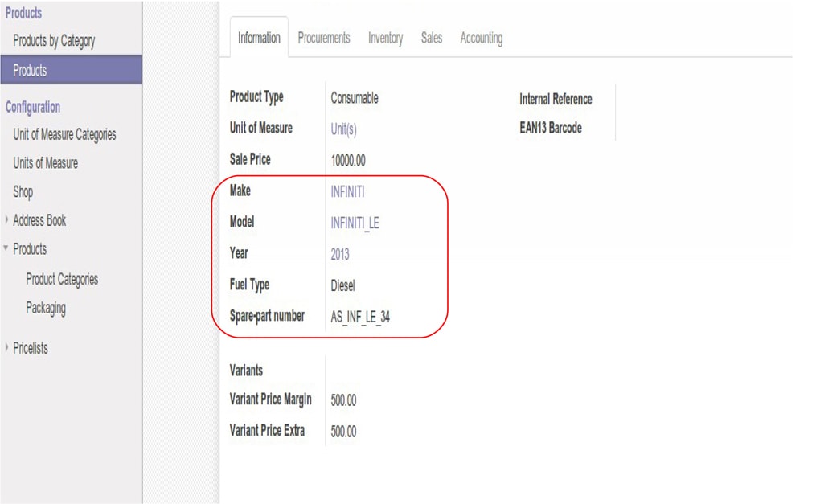
Task: Click the Variant Price Margin value
Action: click(343, 400)
